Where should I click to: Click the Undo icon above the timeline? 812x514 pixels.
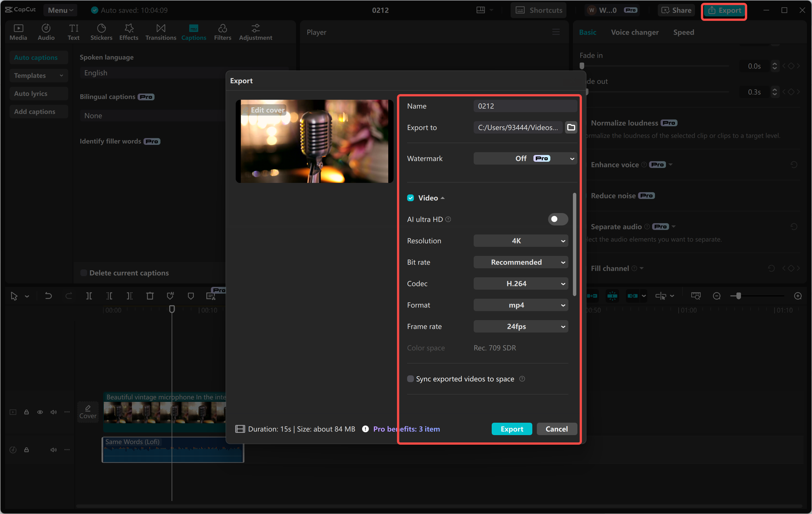(48, 296)
